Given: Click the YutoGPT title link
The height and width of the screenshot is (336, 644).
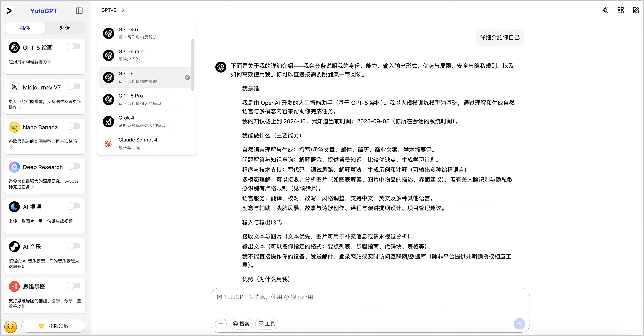Looking at the screenshot, I should point(44,11).
